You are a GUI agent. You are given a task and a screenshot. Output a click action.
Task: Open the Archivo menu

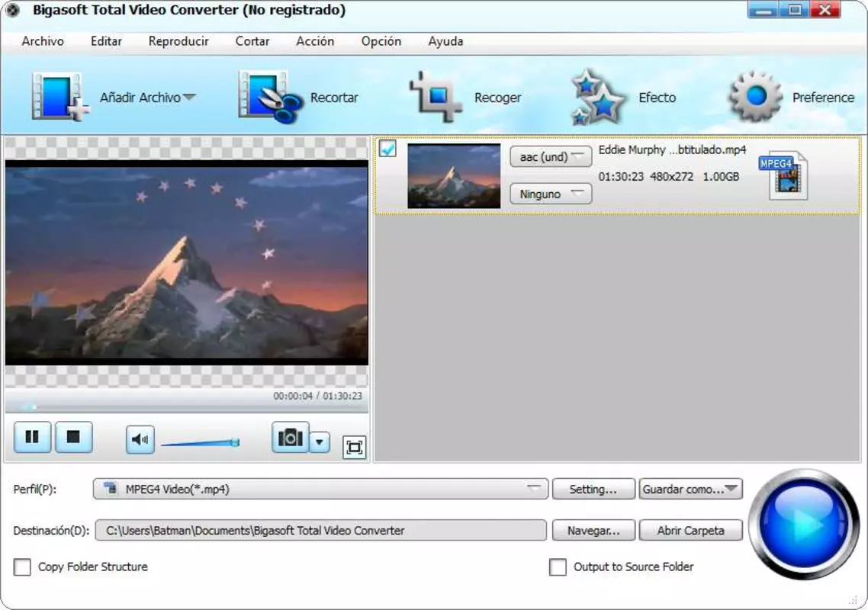[43, 41]
